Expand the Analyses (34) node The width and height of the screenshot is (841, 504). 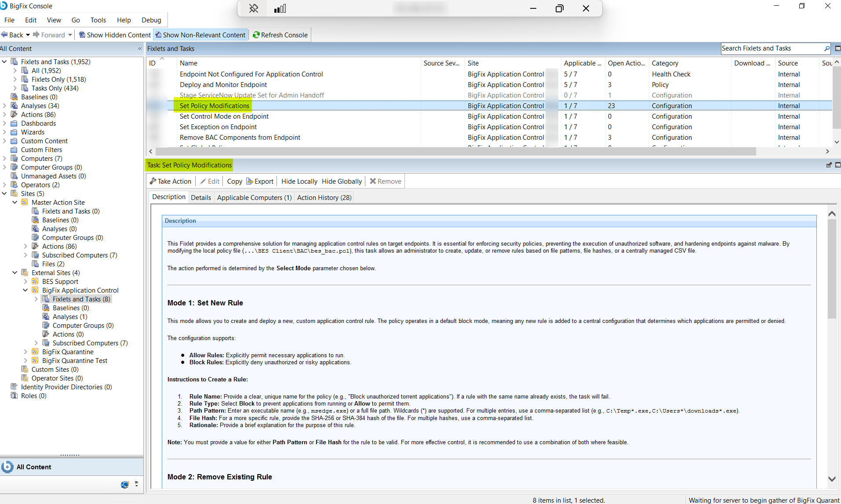[4, 106]
